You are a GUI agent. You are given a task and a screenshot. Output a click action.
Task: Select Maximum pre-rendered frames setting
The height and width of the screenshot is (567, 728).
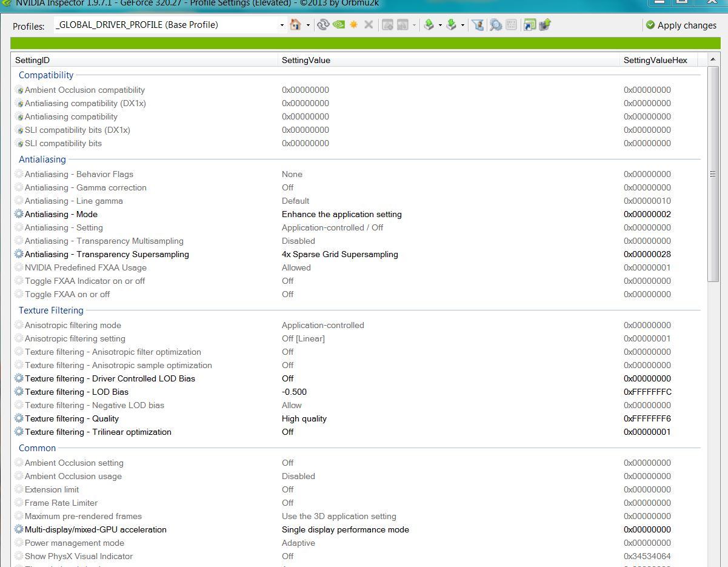click(83, 516)
